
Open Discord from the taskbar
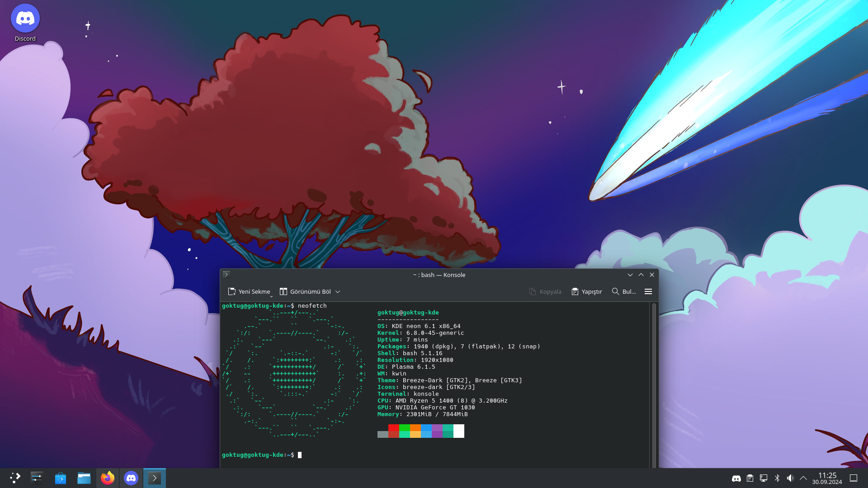tap(131, 478)
